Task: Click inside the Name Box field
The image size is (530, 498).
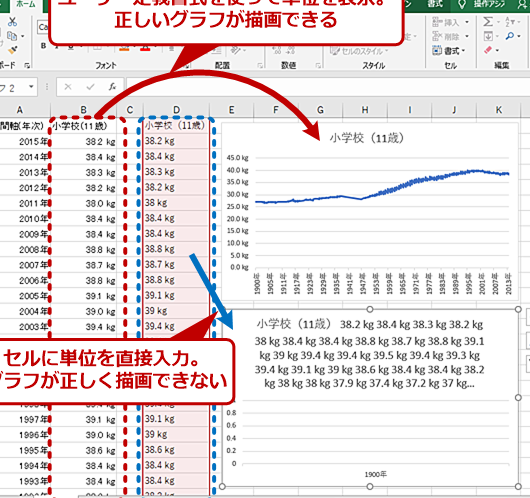Action: point(14,87)
